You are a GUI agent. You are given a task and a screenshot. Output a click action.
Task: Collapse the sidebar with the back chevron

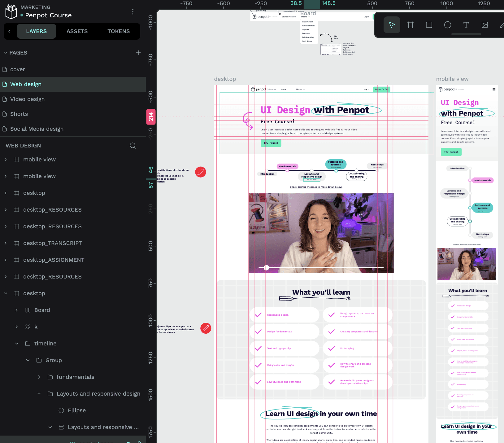click(x=9, y=31)
